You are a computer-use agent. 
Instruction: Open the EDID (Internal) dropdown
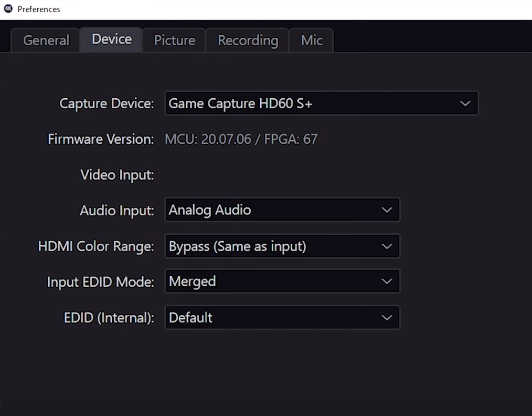(x=282, y=318)
